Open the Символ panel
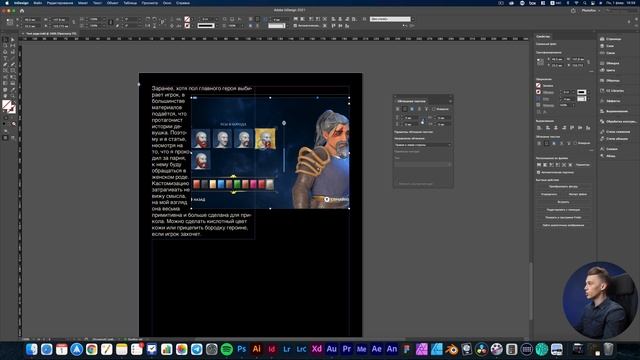 609,149
